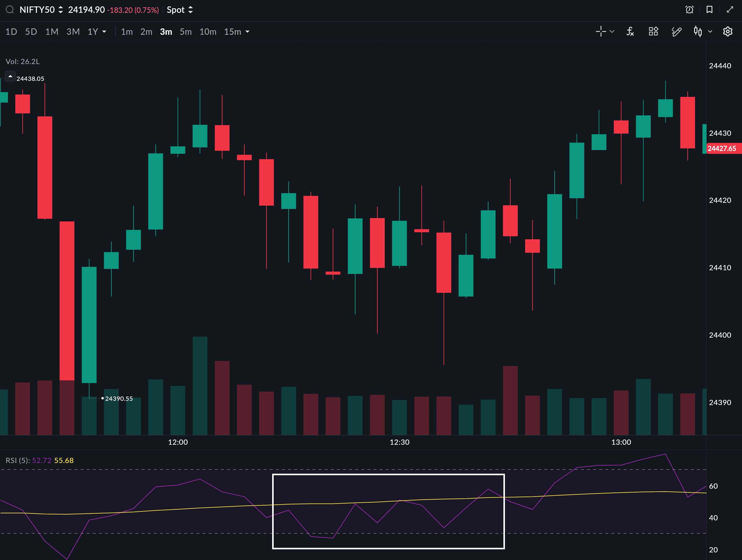Click the search magnifier icon
Image resolution: width=742 pixels, height=560 pixels.
pos(10,10)
